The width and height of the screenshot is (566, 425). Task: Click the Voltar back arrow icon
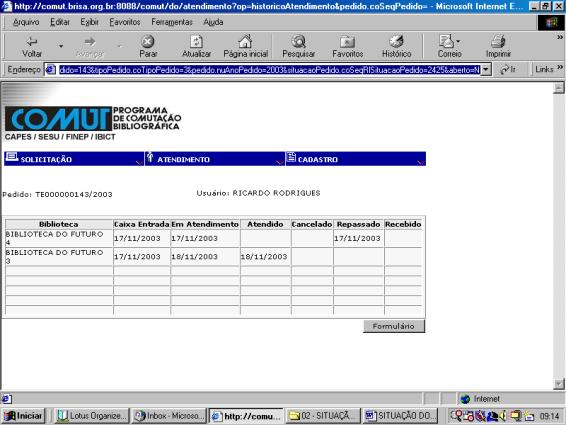(32, 42)
